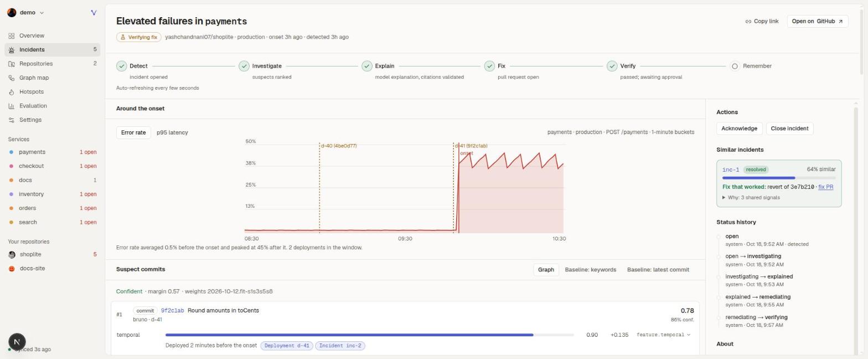Open the demo workspace dropdown chevron

click(42, 13)
